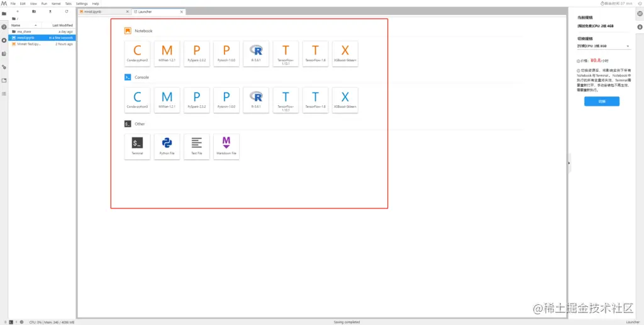Click power icon at top right
644x325 pixels.
point(638,3)
